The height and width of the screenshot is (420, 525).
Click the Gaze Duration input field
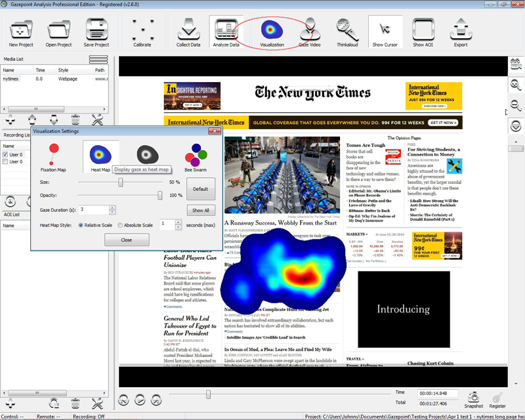(94, 210)
